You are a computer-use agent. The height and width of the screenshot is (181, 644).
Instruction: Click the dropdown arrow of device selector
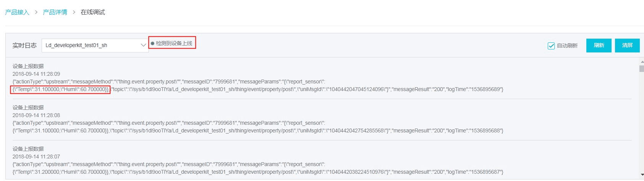coord(143,45)
